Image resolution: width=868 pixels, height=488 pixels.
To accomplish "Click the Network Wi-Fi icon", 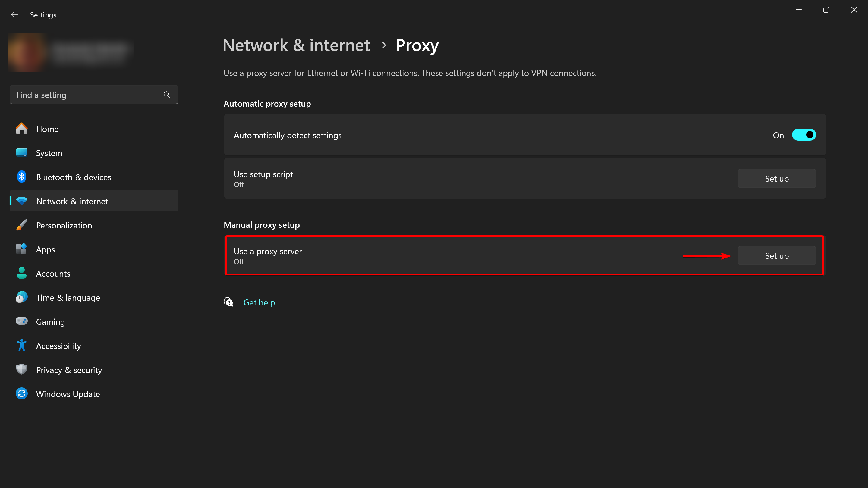I will [22, 201].
